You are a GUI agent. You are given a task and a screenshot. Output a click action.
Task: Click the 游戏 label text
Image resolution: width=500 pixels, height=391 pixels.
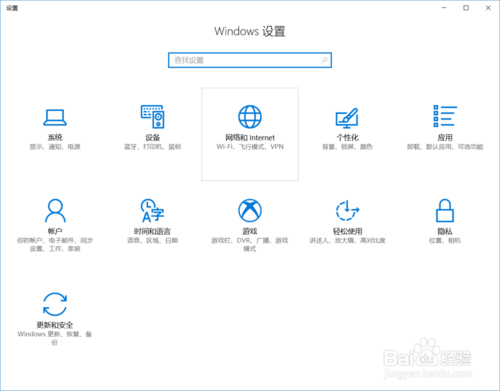tap(250, 231)
